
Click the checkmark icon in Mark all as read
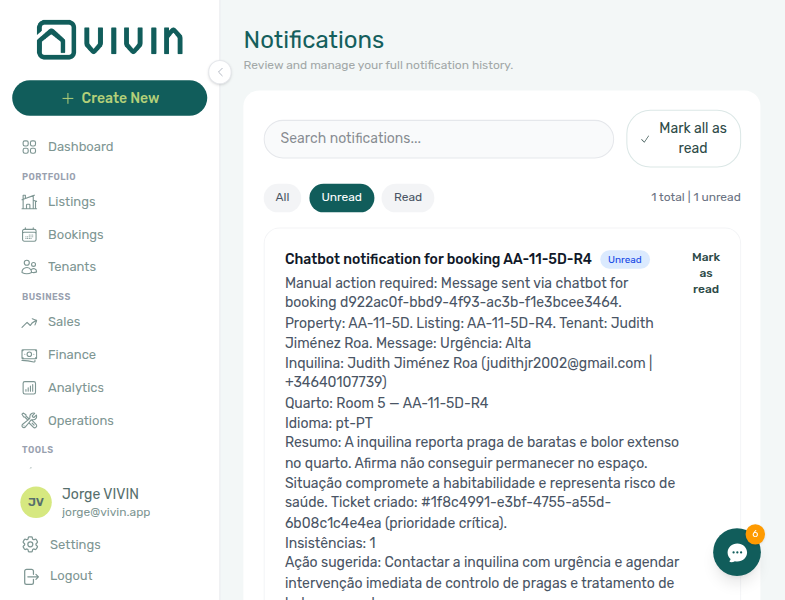point(645,139)
